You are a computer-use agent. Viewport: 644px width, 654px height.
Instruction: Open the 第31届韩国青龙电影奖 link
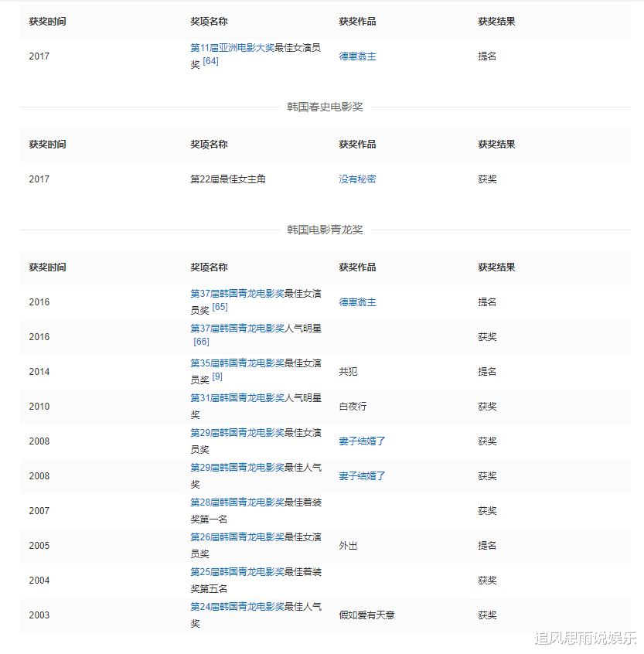(x=237, y=398)
